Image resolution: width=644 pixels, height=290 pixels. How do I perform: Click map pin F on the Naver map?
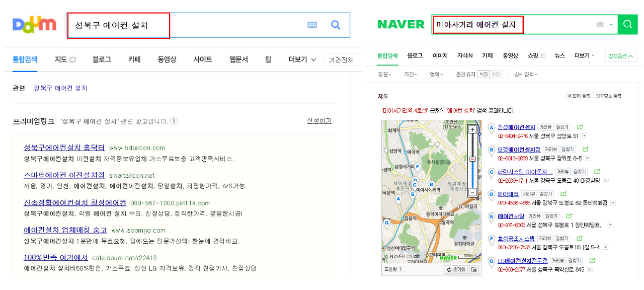(417, 167)
